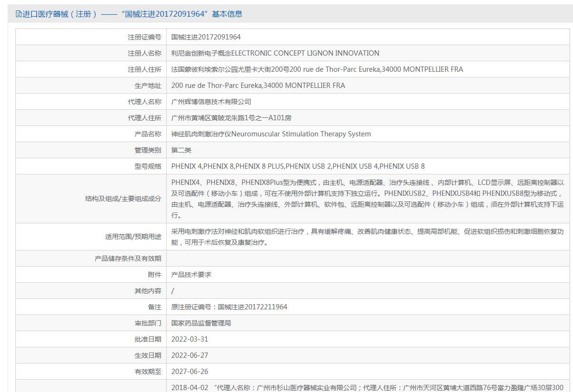Click the 注册人住所 label
The height and width of the screenshot is (392, 573).
pyautogui.click(x=144, y=69)
